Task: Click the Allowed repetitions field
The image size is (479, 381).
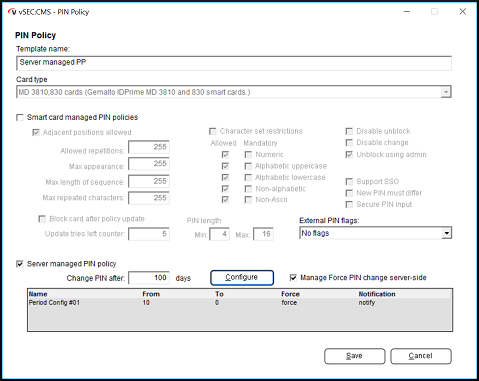Action: tap(149, 147)
